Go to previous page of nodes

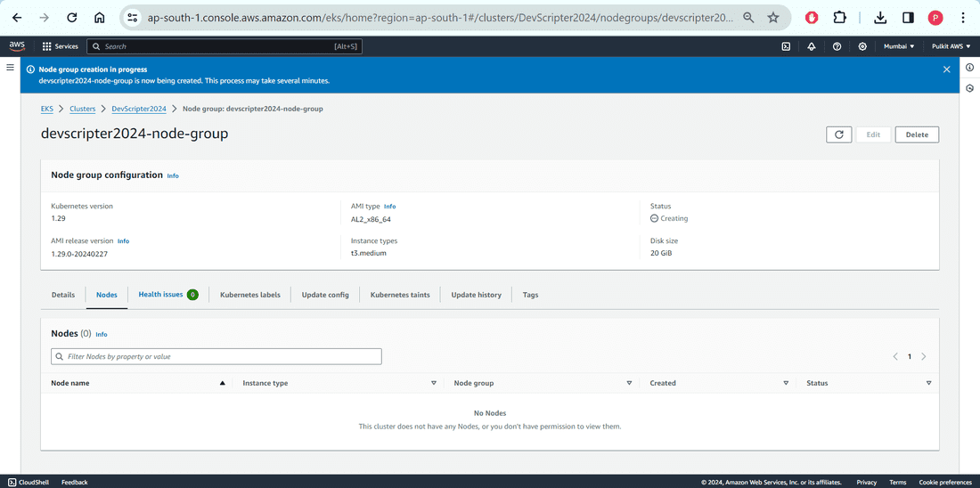(x=895, y=357)
